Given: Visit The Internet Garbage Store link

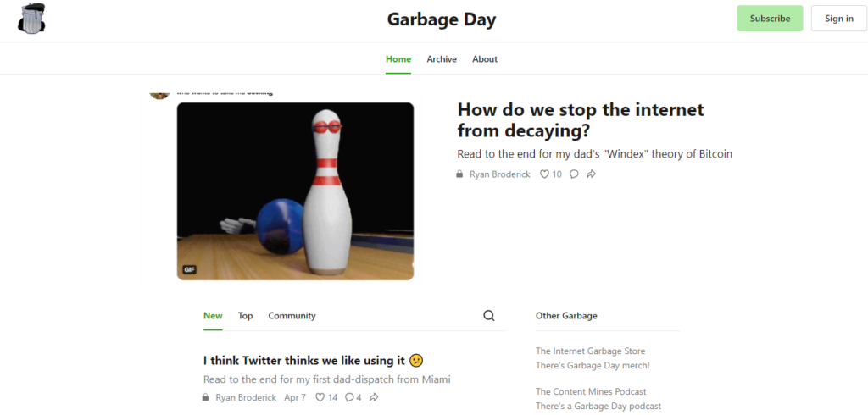Looking at the screenshot, I should click(x=590, y=351).
